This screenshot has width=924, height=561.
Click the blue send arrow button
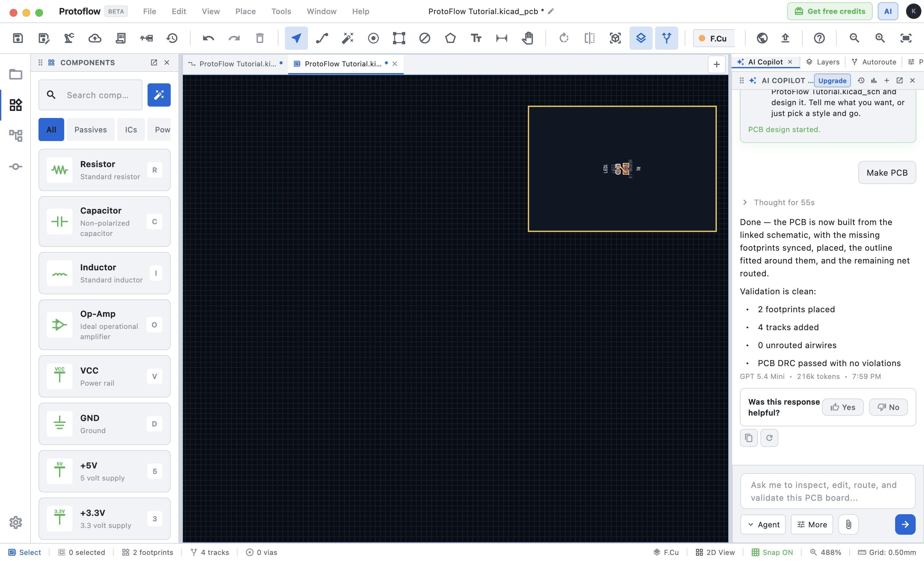click(905, 524)
